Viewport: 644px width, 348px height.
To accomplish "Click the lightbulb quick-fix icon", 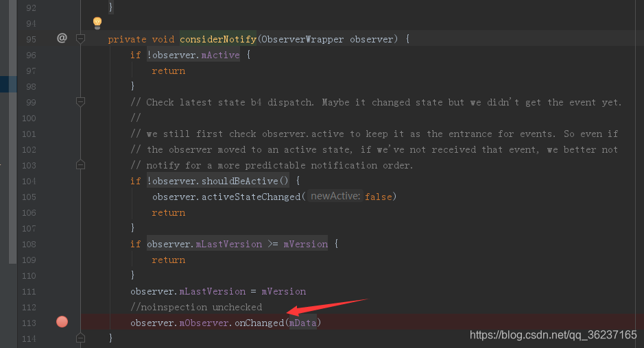I will click(x=97, y=23).
